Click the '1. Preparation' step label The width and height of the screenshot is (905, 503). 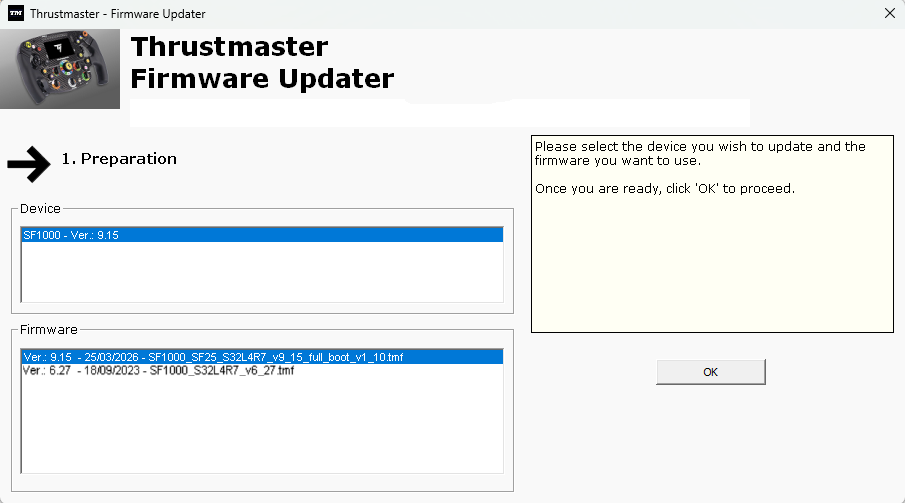[119, 159]
